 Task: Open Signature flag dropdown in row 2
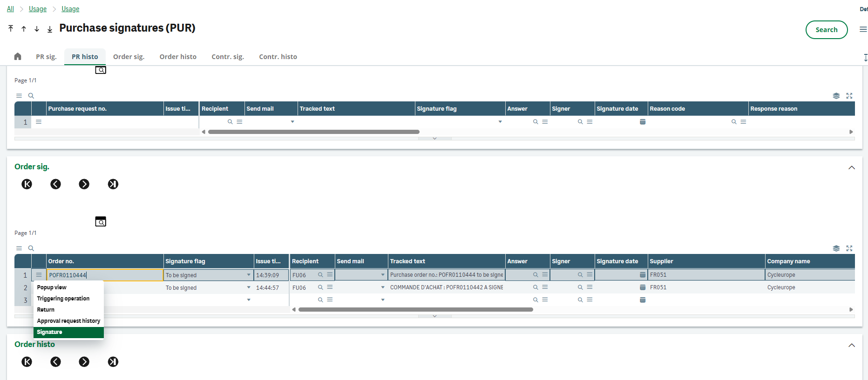249,287
